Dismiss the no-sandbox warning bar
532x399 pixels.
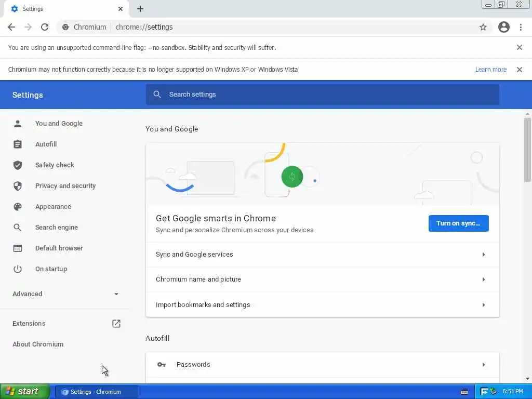[519, 47]
